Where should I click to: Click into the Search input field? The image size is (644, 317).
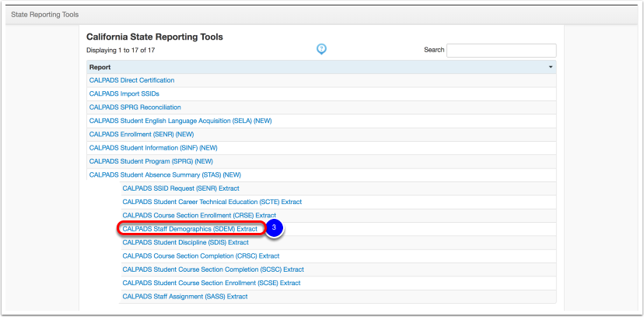point(502,50)
